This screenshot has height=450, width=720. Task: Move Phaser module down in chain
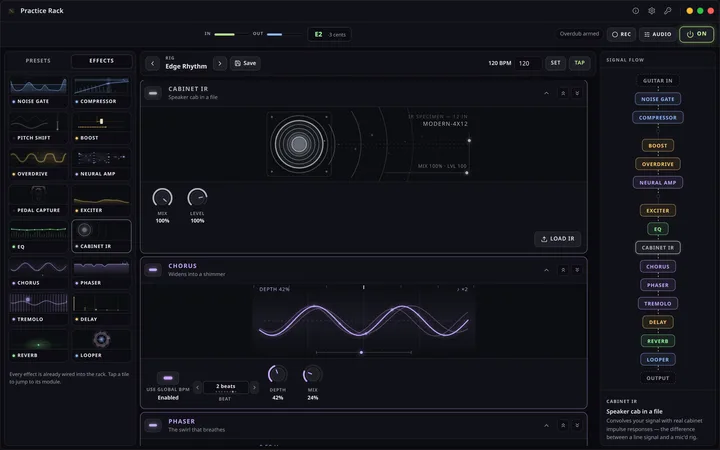tap(577, 426)
